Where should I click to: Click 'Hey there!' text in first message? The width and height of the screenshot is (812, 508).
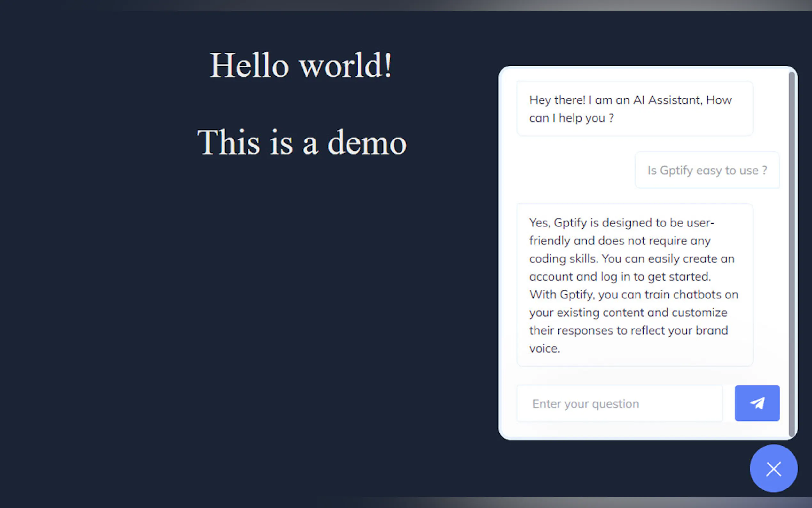557,100
